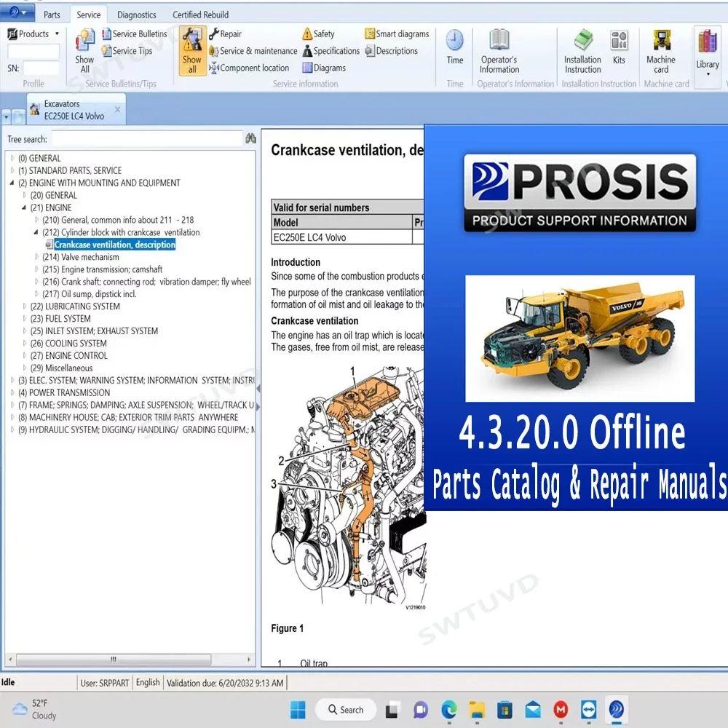Select (29) Miscellaneous tree item
728x728 pixels.
click(61, 368)
